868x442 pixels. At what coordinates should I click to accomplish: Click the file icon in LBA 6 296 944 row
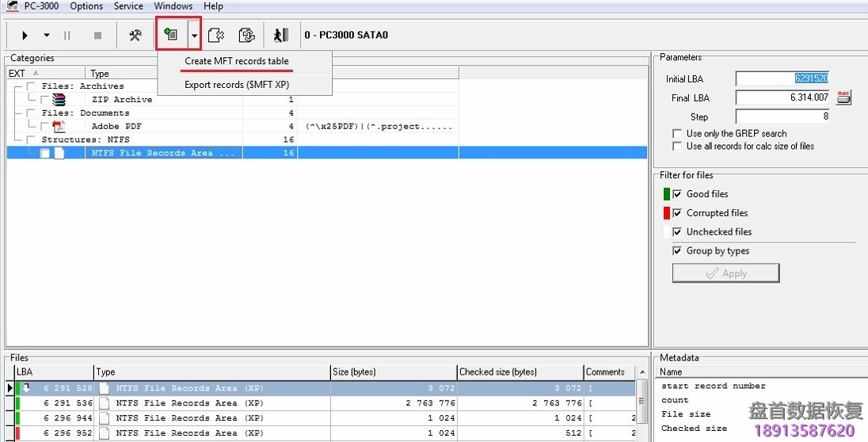pyautogui.click(x=104, y=418)
